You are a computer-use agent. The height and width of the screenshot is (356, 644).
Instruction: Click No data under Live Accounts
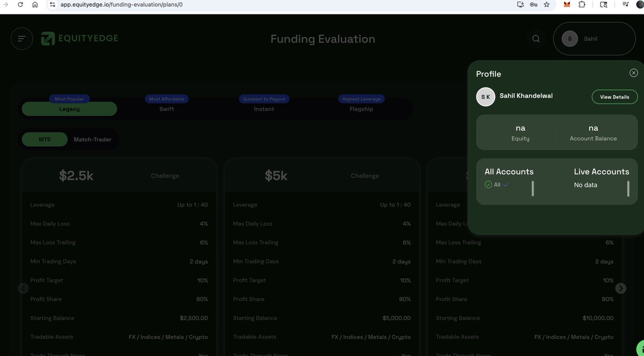tap(586, 185)
